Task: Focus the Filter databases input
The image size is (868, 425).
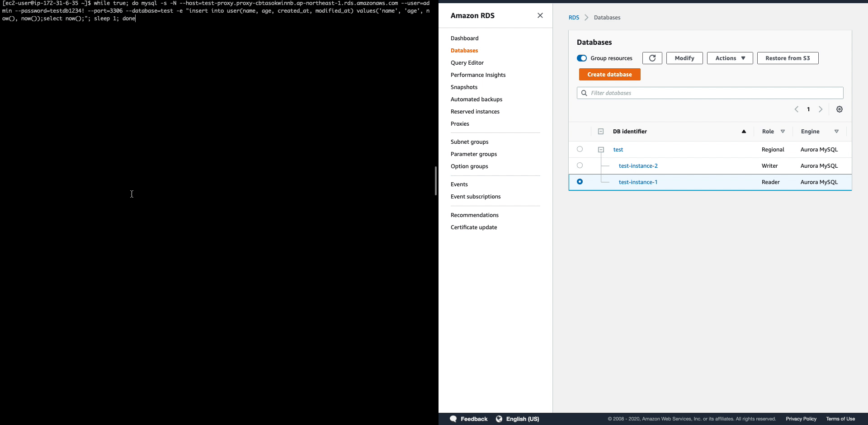Action: (x=710, y=93)
